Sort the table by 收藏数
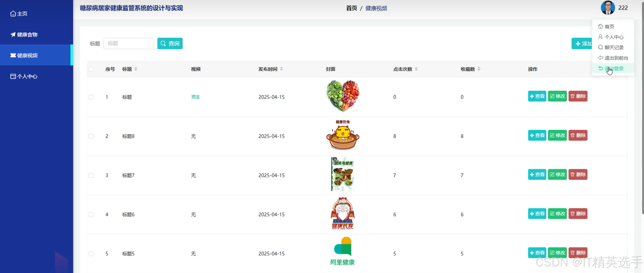Viewport: 644px width, 273px height. pyautogui.click(x=479, y=69)
